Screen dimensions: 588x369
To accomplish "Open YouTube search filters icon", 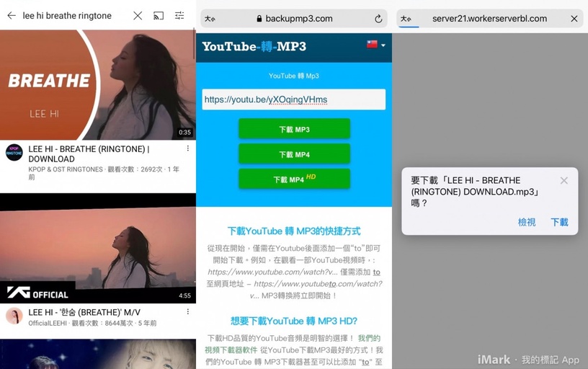I will coord(179,15).
